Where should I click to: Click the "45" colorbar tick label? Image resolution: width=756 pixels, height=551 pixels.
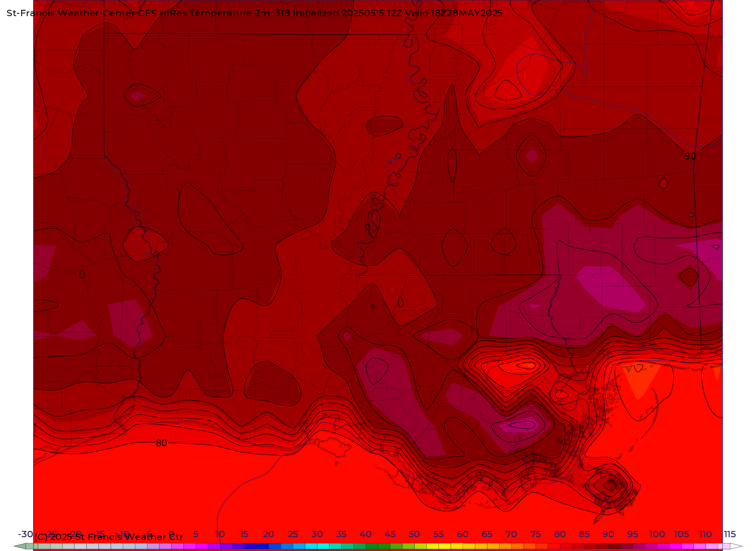pos(390,534)
